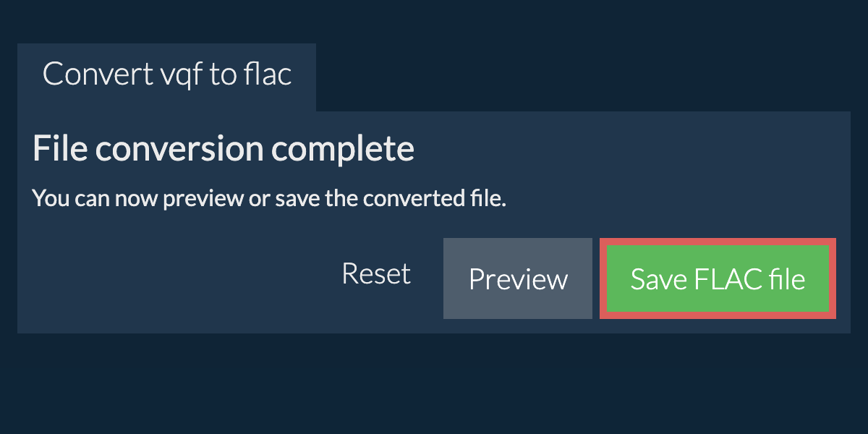This screenshot has height=434, width=868.
Task: Click the File conversion complete heading
Action: point(224,150)
